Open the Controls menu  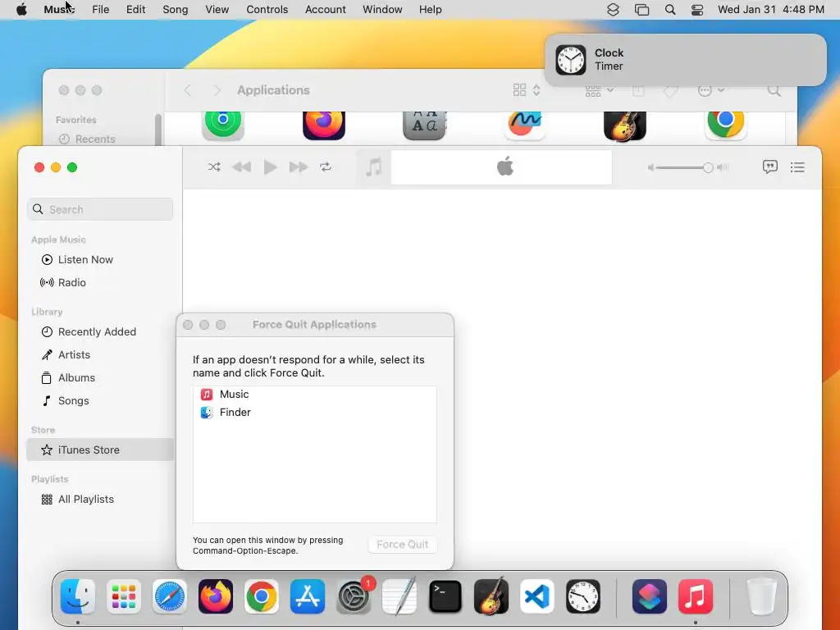point(267,10)
